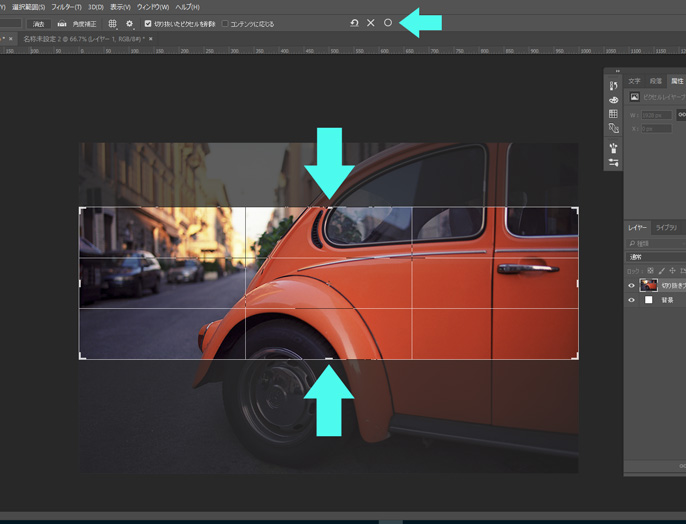Screen dimensions: 686x524
Task: Click the 消去 clear button
Action: coord(38,24)
